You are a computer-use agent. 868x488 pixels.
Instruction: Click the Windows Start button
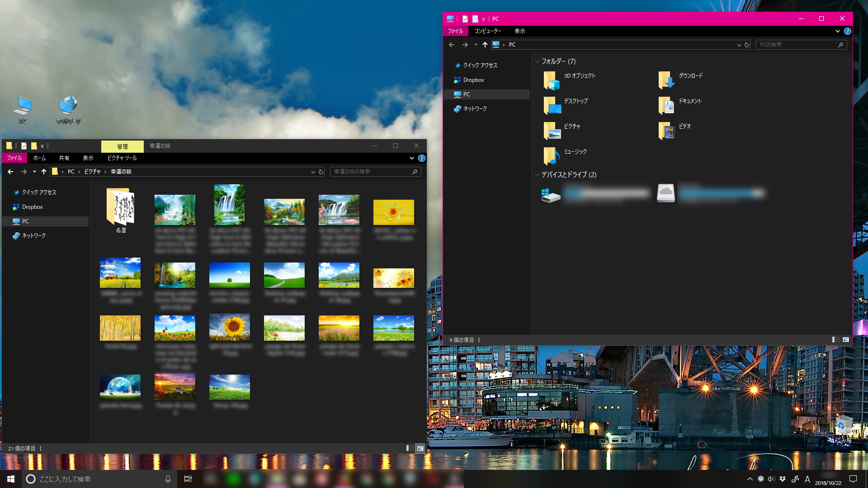(x=11, y=479)
